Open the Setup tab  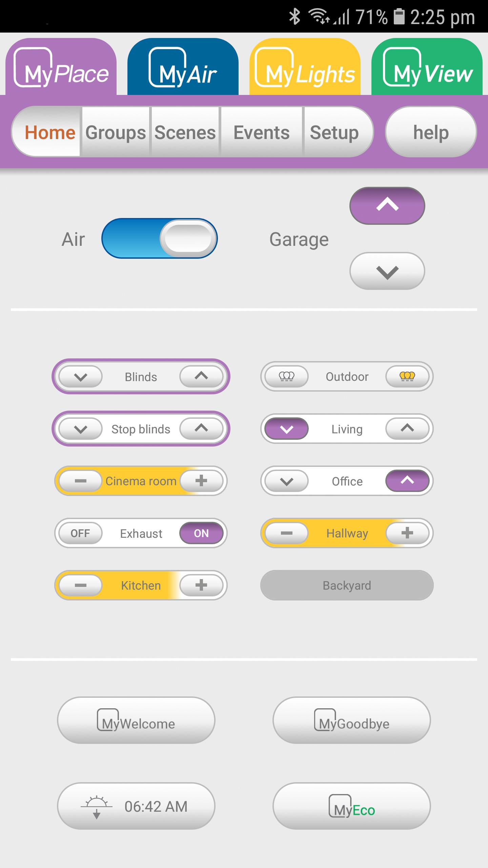click(334, 132)
